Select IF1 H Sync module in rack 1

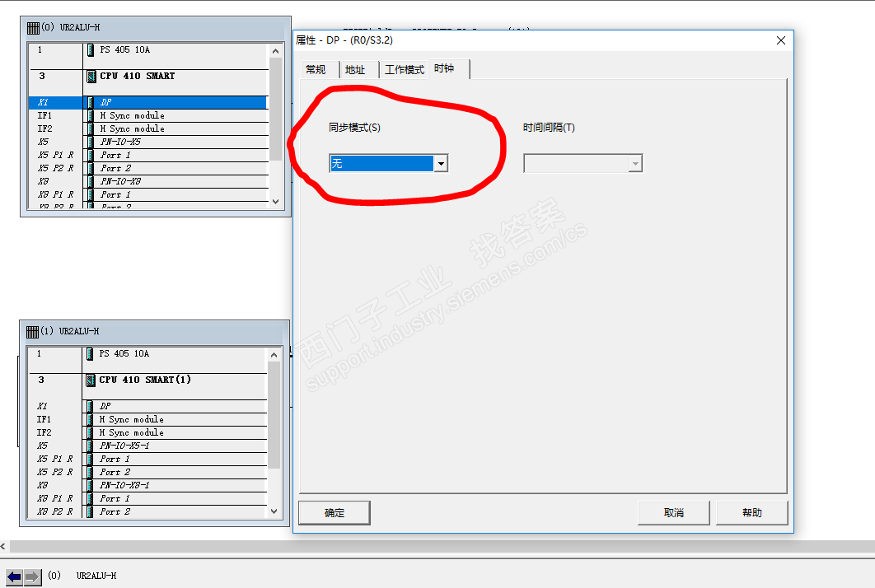(147, 419)
